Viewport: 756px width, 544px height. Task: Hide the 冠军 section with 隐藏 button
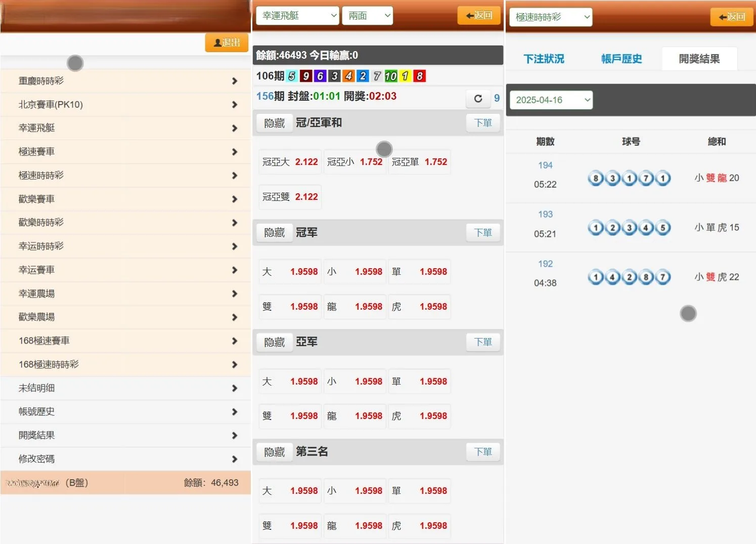tap(274, 232)
